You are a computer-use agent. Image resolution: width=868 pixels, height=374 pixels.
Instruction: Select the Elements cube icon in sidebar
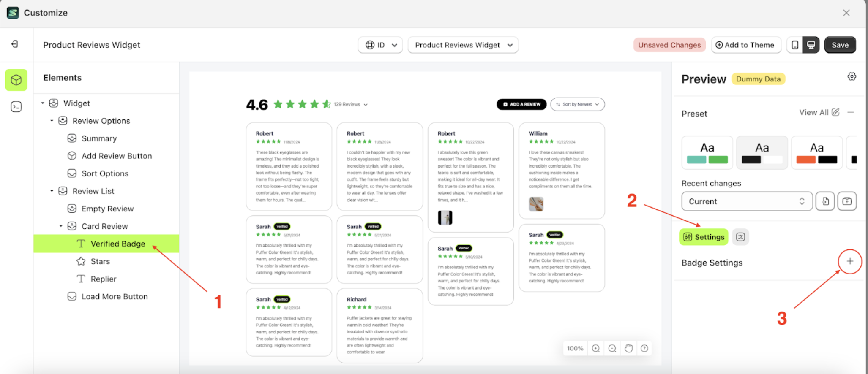click(x=16, y=80)
